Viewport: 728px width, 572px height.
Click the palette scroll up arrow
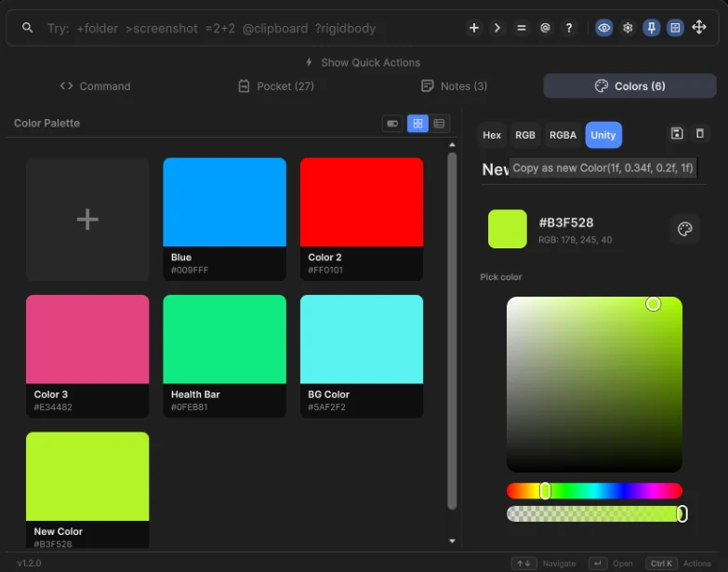[452, 145]
